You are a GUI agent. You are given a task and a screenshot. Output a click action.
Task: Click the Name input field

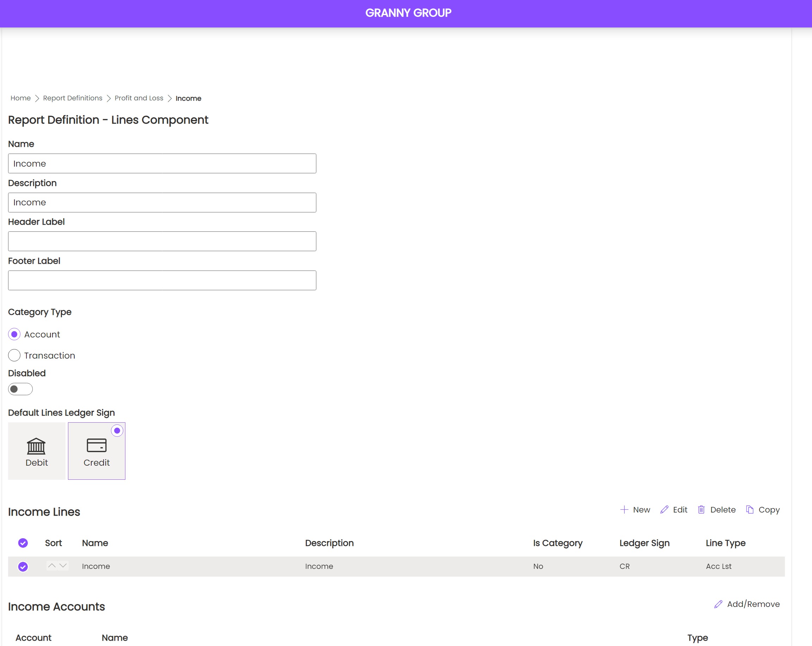point(161,163)
